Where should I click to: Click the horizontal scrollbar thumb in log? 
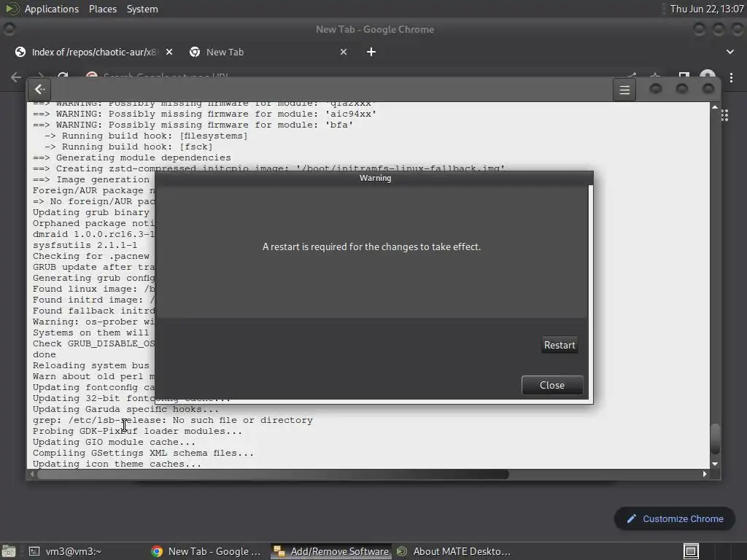[273, 474]
